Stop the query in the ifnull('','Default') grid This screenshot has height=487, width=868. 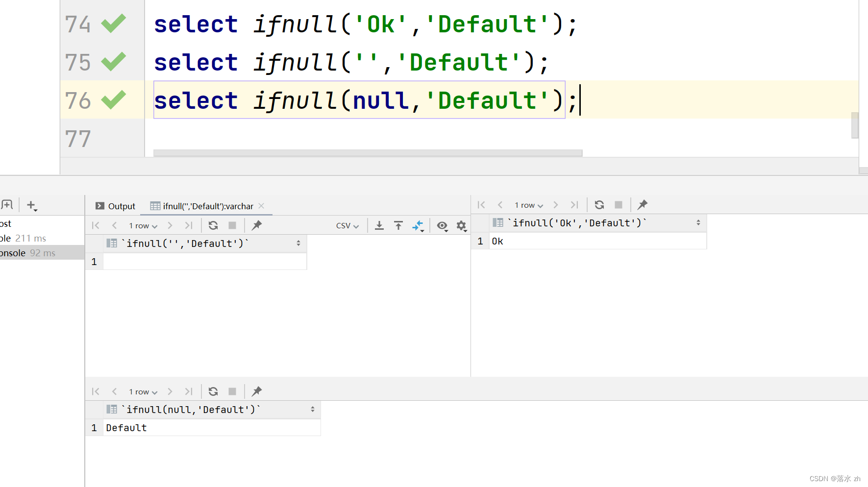232,225
